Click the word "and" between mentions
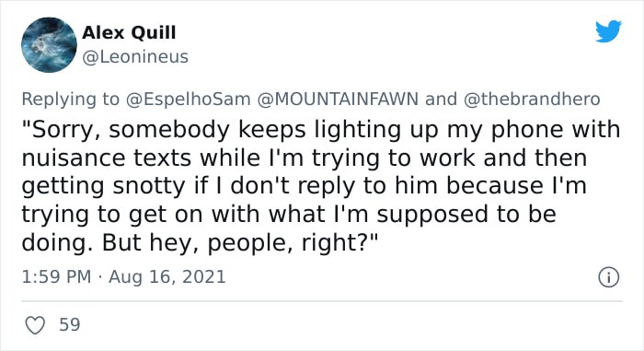The image size is (644, 351). click(x=441, y=99)
